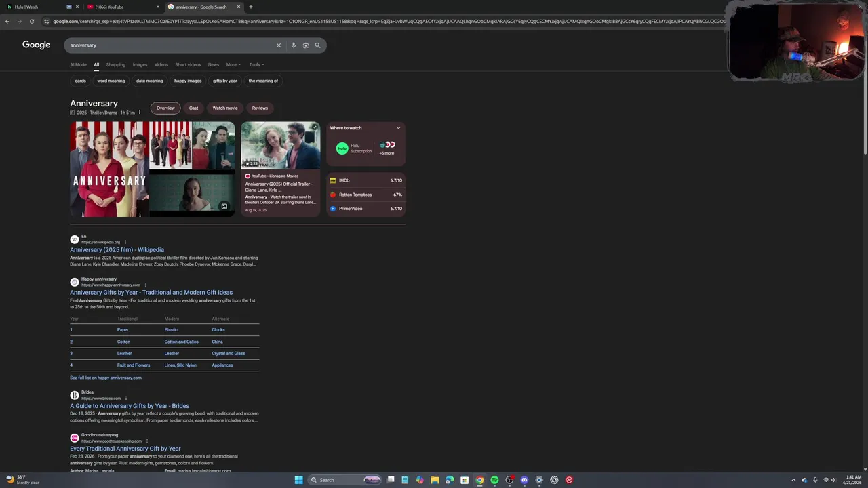Start voice search with microphone icon
This screenshot has width=868, height=488.
click(293, 45)
